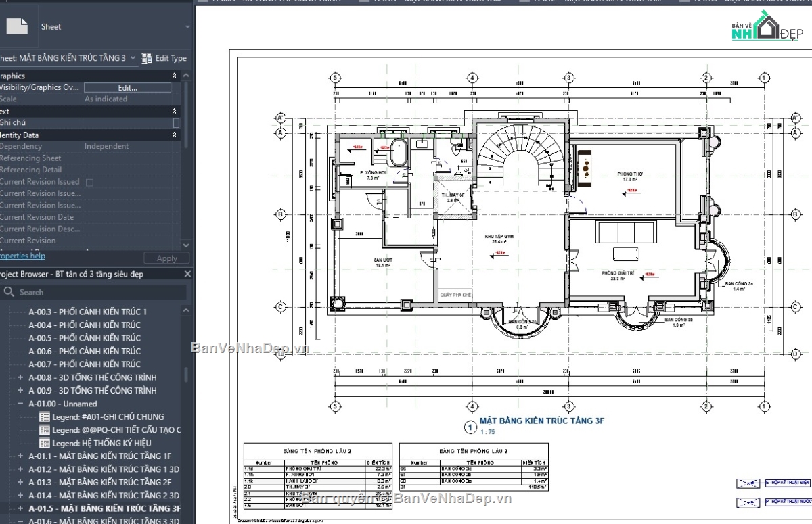Select A-00.6 - PHỐI CẢNH KIẾN TRÚC sheet
The height and width of the screenshot is (524, 812).
[x=85, y=351]
